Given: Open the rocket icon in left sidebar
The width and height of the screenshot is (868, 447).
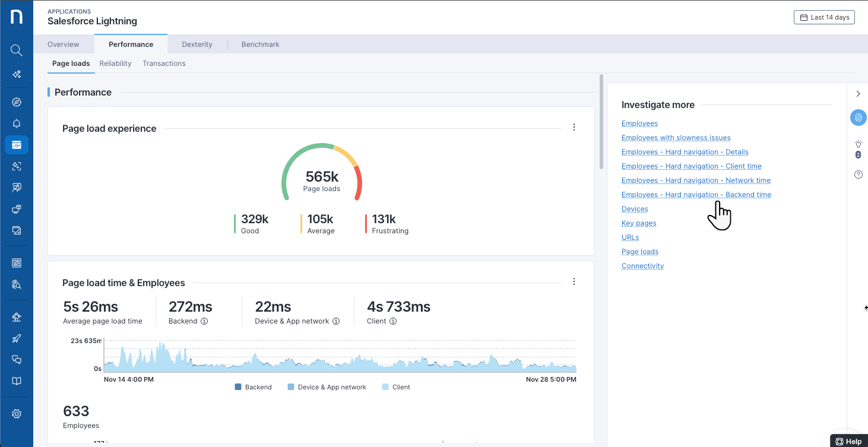Looking at the screenshot, I should coord(17,338).
